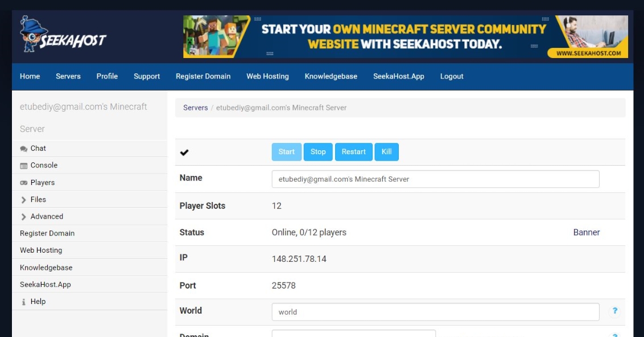
Task: Open Web Hosting in top navigation
Action: point(268,76)
